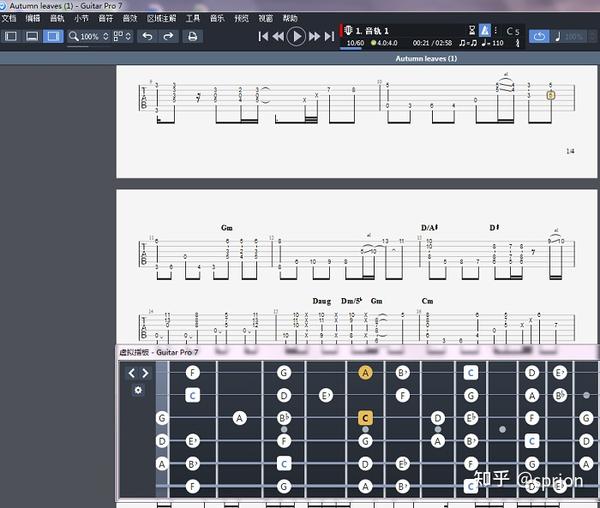Click the Daug chord label
Image resolution: width=600 pixels, height=508 pixels.
[x=321, y=301]
